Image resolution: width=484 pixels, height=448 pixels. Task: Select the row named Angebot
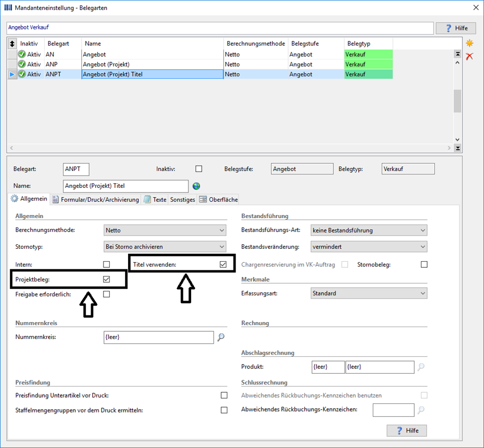[200, 54]
